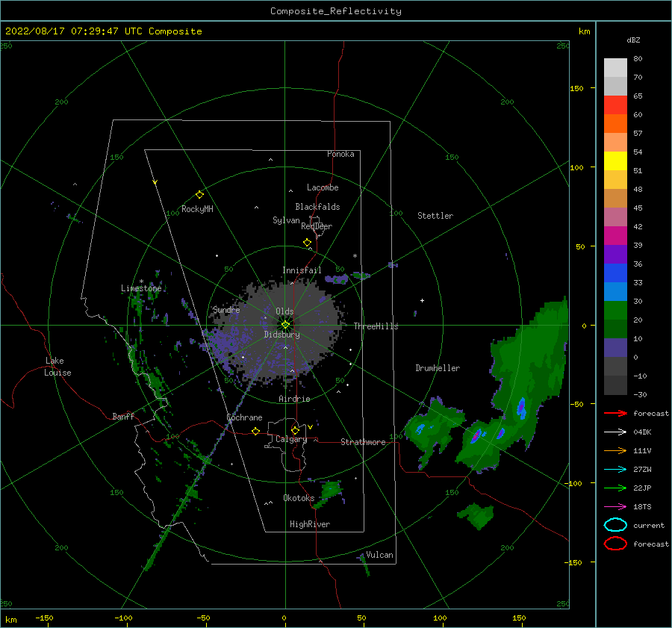
Task: Click the dBZ legend heading
Action: tap(633, 40)
